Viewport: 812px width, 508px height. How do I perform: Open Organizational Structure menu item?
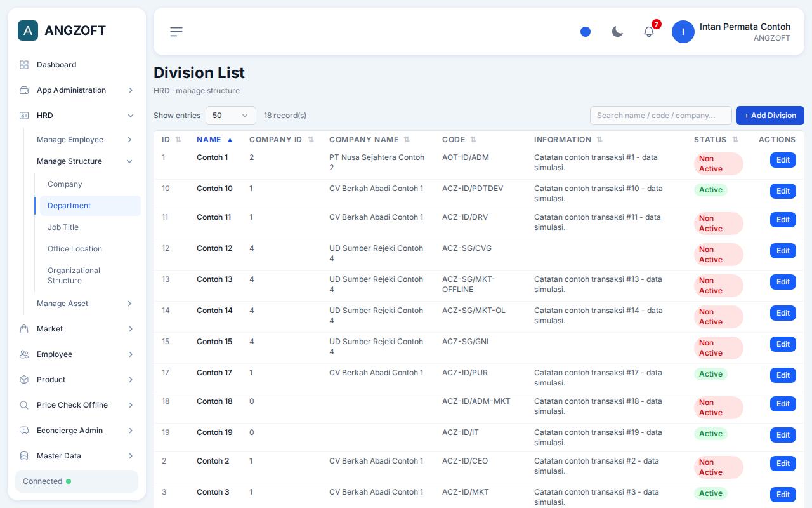(90, 276)
